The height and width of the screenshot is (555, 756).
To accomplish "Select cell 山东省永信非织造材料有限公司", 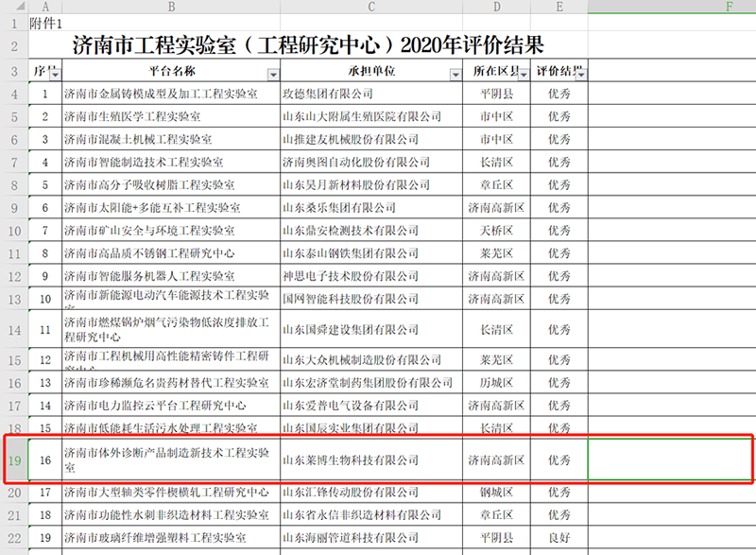I will point(371,515).
